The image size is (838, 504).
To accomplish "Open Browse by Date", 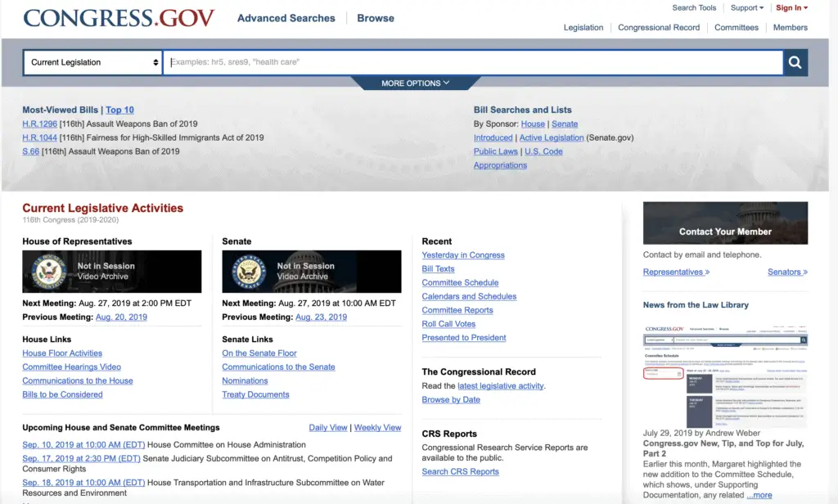I will 451,400.
